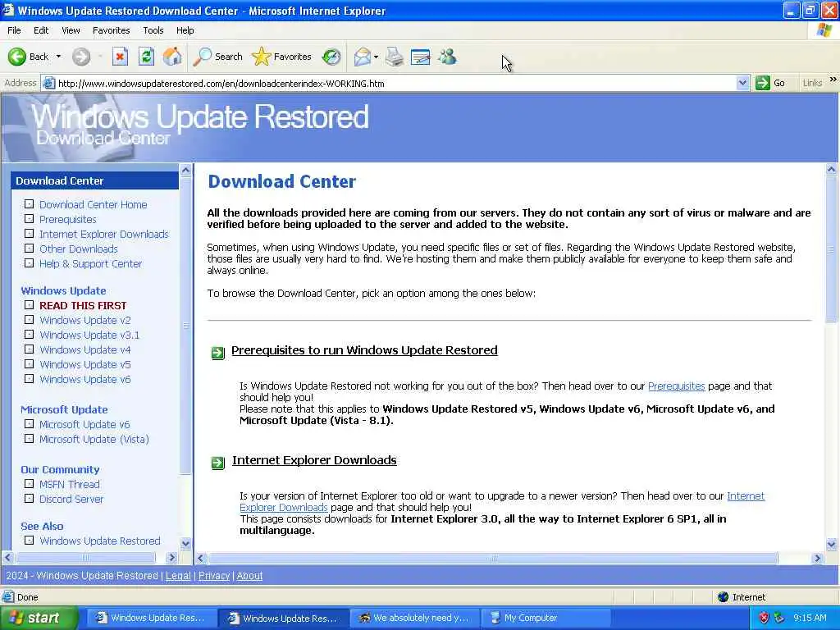The width and height of the screenshot is (840, 630).
Task: Click the Back arrow icon
Action: pyautogui.click(x=16, y=57)
